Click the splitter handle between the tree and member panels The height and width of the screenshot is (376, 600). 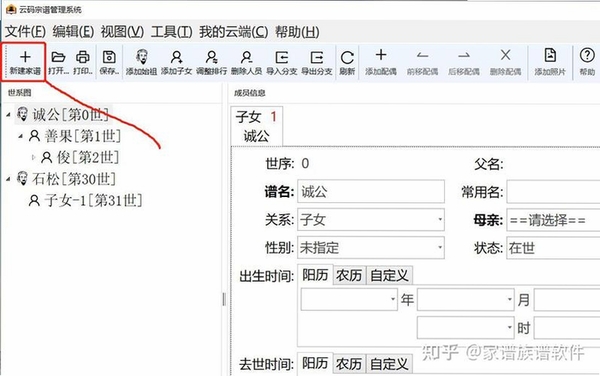pyautogui.click(x=224, y=299)
